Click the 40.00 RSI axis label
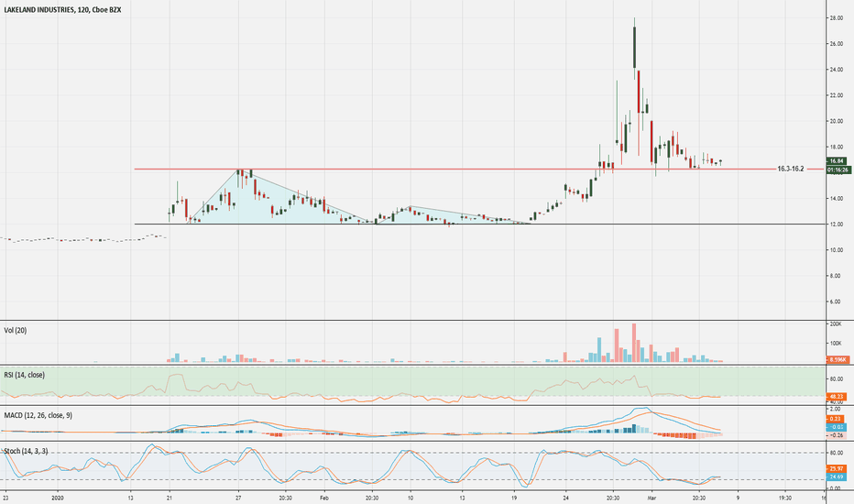The image size is (854, 504). [836, 402]
